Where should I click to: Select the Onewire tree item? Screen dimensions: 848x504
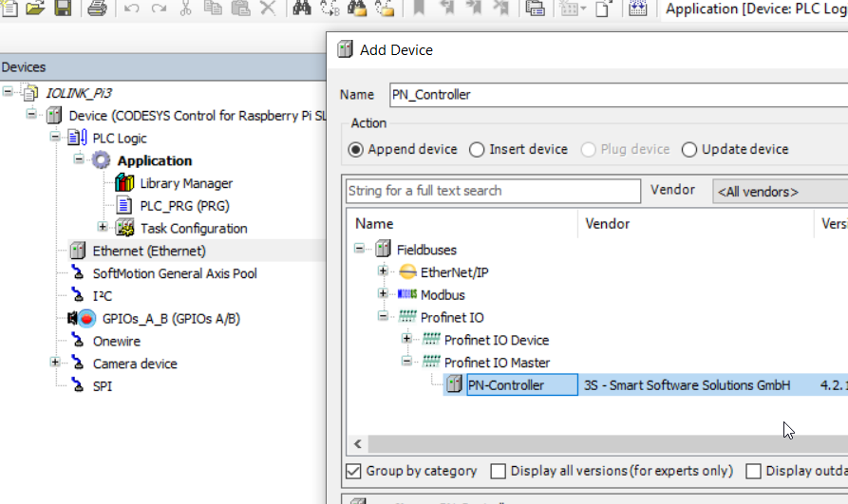pyautogui.click(x=116, y=342)
